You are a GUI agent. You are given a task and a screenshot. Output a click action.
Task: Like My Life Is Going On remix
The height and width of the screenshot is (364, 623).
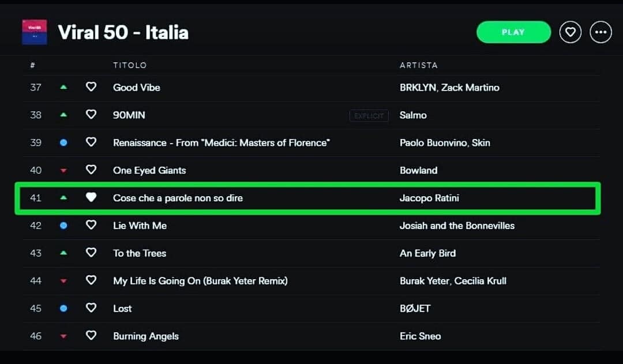coord(91,280)
